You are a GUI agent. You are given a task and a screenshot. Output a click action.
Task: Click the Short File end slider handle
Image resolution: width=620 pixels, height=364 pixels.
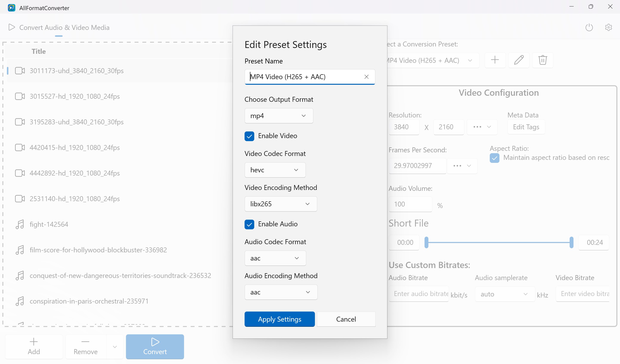click(571, 242)
